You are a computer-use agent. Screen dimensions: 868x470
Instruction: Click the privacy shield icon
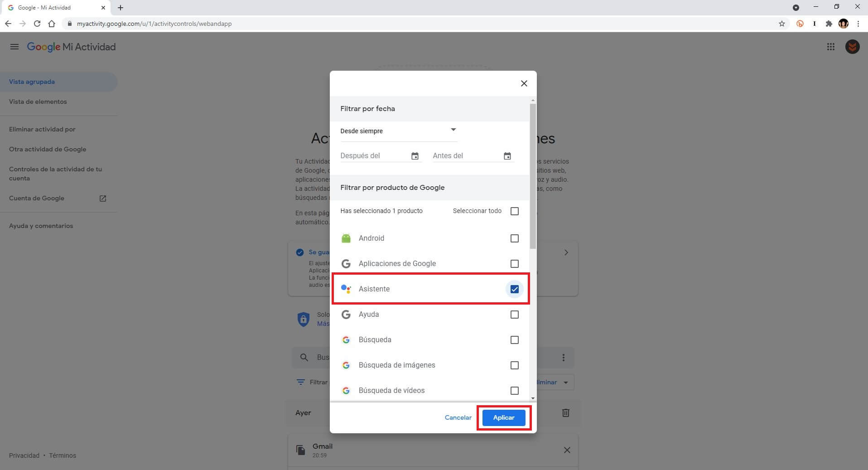[x=303, y=319]
